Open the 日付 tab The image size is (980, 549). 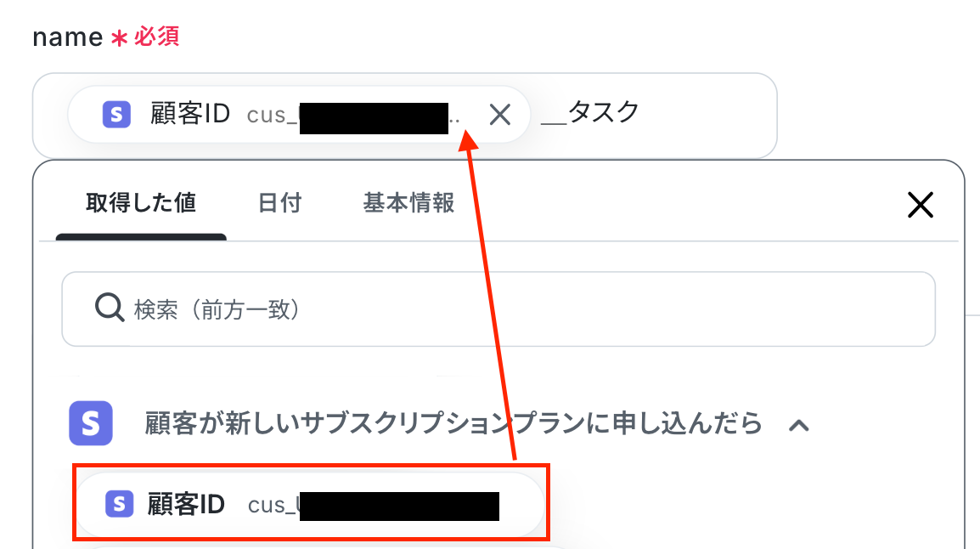pyautogui.click(x=279, y=203)
